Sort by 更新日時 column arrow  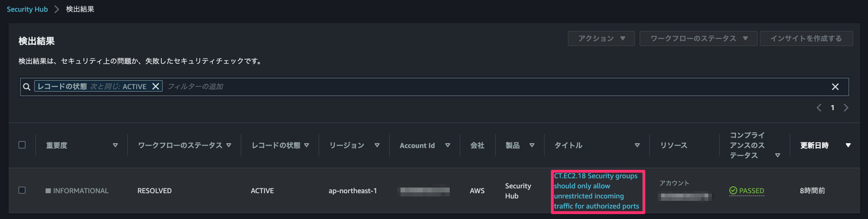pyautogui.click(x=848, y=145)
